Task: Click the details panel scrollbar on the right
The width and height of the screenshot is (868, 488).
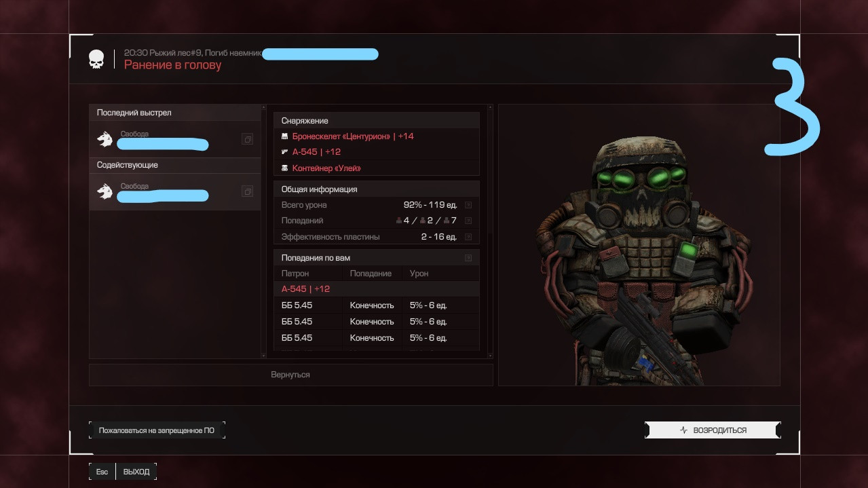Action: point(490,231)
